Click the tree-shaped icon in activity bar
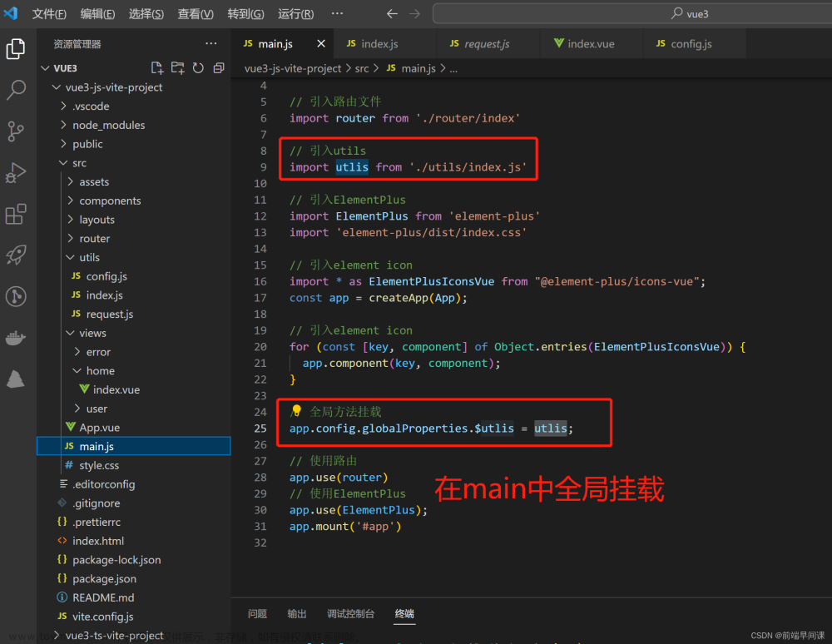 16,379
